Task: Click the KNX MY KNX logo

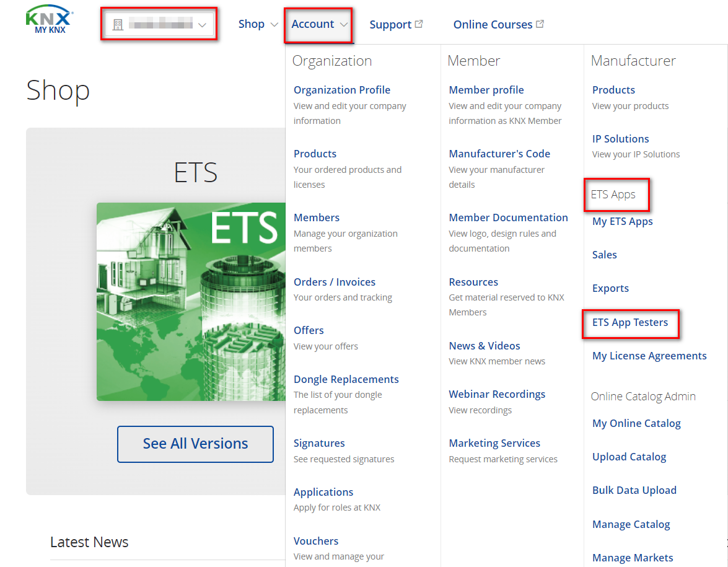Action: 49,19
